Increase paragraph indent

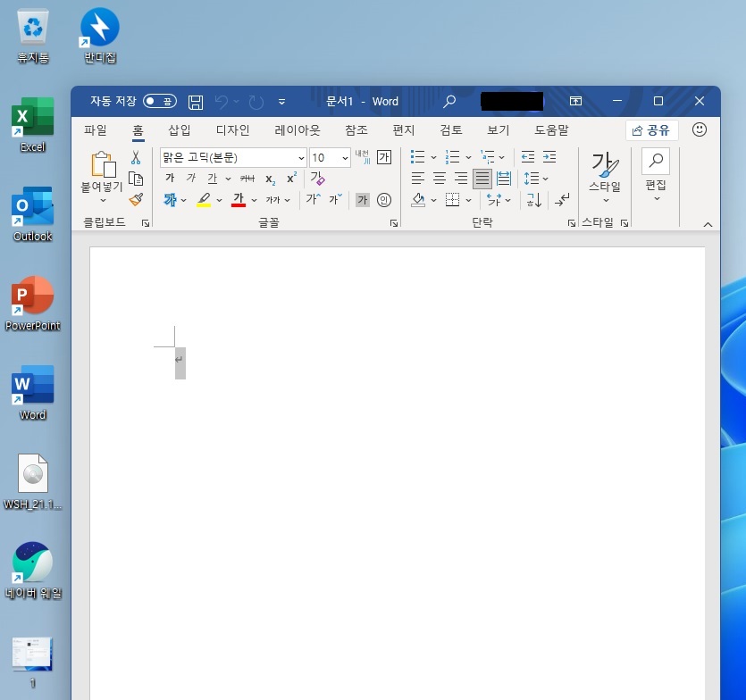[549, 157]
